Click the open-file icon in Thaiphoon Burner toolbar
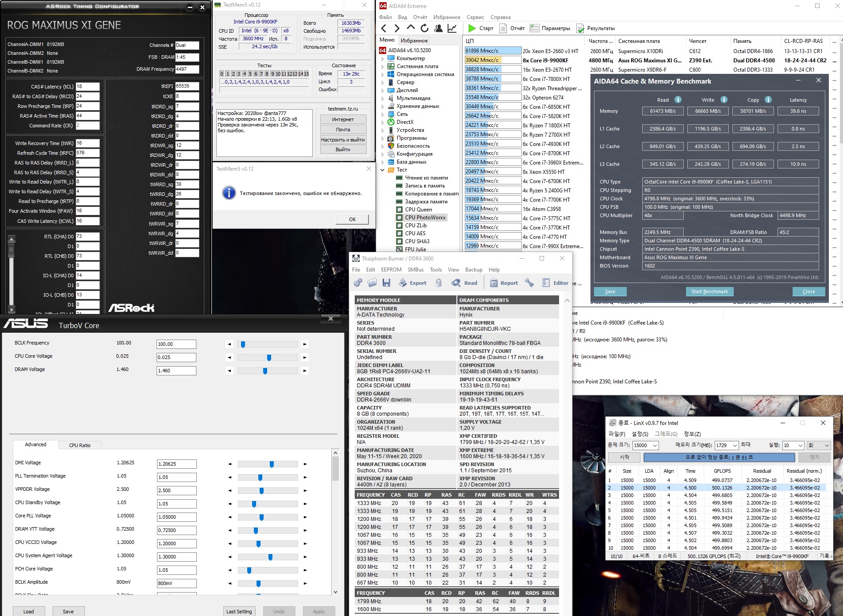This screenshot has width=843, height=616. point(372,283)
